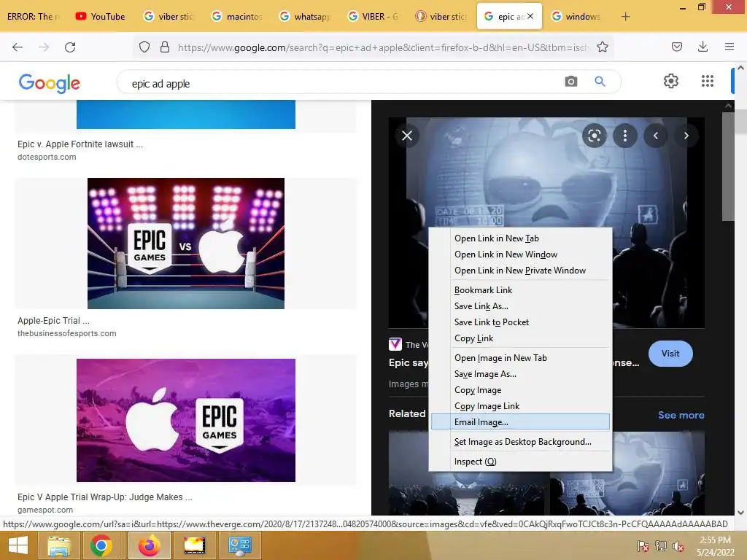Select Copy Link menu entry
The height and width of the screenshot is (560, 747).
(x=520, y=338)
